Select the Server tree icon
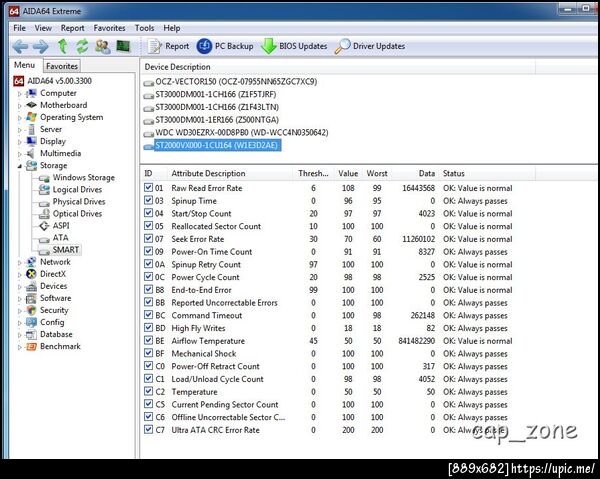The height and width of the screenshot is (479, 600). 31,129
